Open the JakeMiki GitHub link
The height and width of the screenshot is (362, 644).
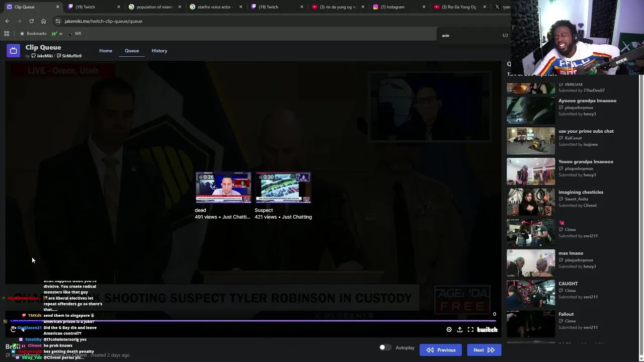click(x=42, y=56)
